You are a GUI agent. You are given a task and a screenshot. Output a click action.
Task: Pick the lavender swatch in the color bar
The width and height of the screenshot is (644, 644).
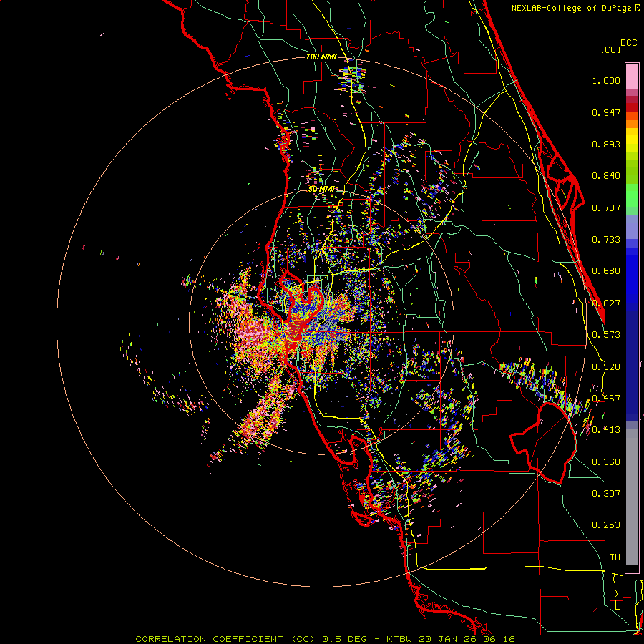point(632,227)
